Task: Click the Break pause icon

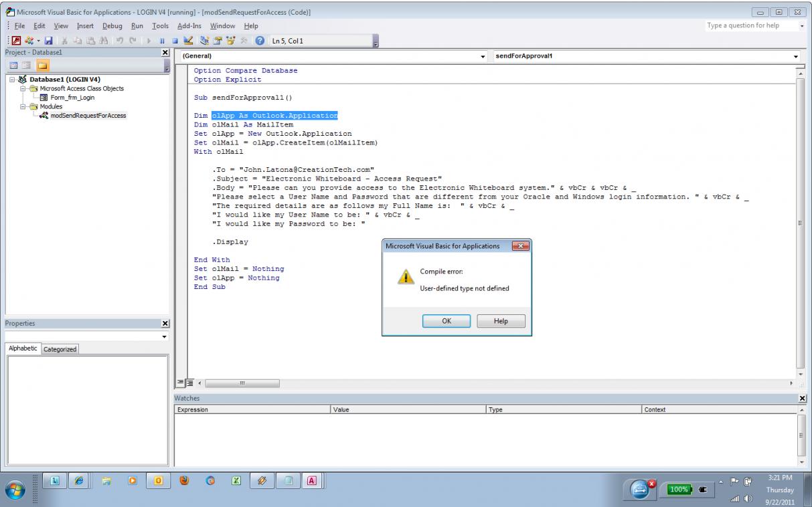Action: [162, 41]
